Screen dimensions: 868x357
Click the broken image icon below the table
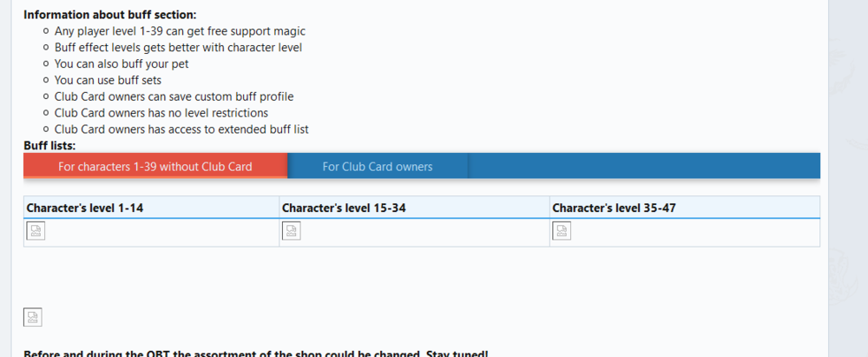coord(33,317)
